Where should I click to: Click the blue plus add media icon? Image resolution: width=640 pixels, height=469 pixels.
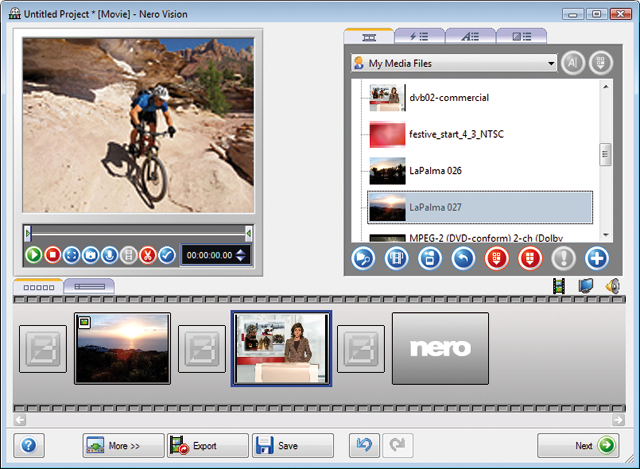pos(597,259)
